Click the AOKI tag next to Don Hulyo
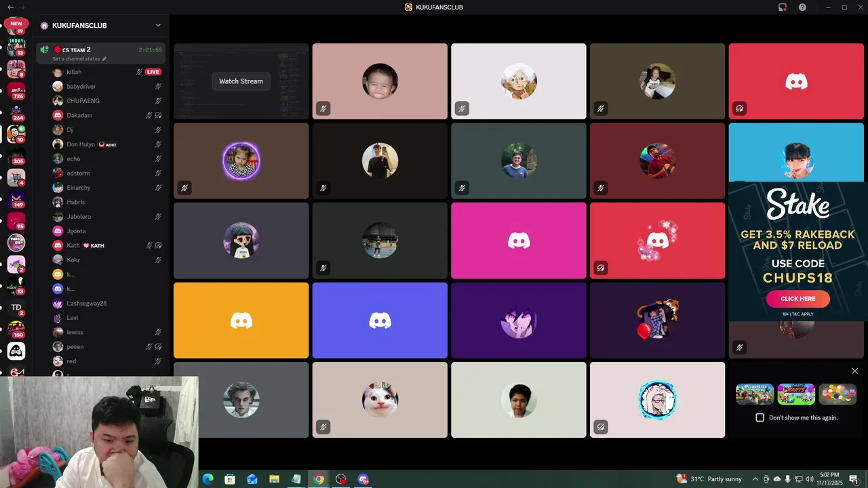Screen dimensions: 868x488 pos(107,144)
